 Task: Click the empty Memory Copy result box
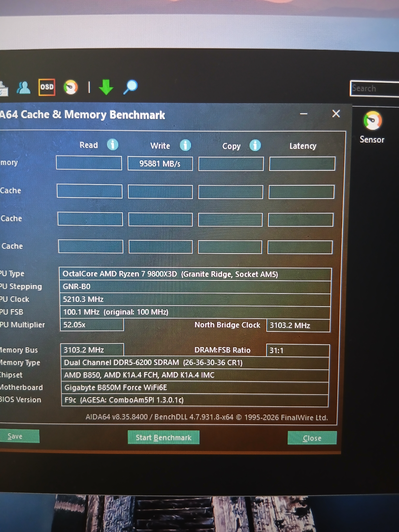click(231, 164)
